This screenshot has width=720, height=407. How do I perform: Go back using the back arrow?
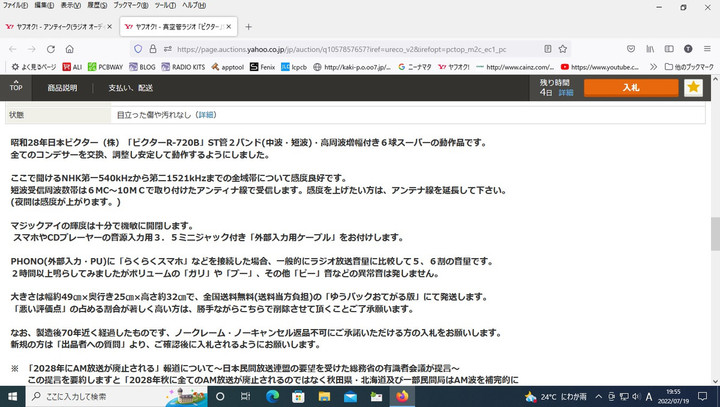pos(12,48)
